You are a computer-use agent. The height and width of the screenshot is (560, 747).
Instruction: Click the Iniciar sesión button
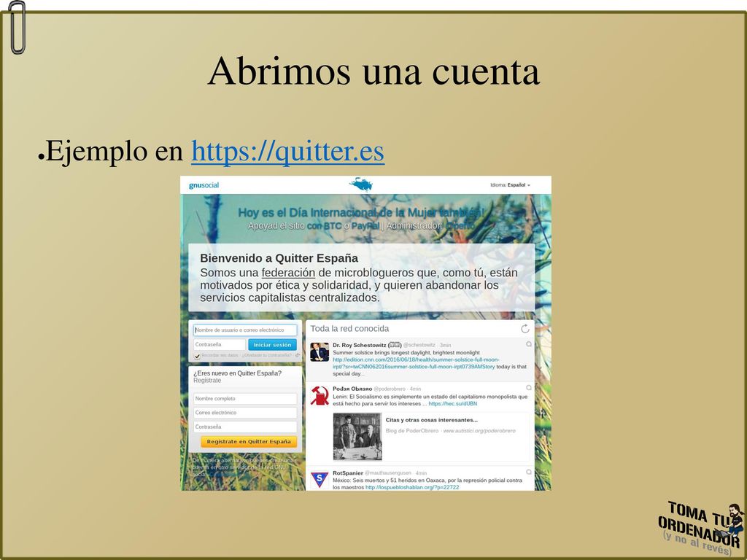(273, 345)
